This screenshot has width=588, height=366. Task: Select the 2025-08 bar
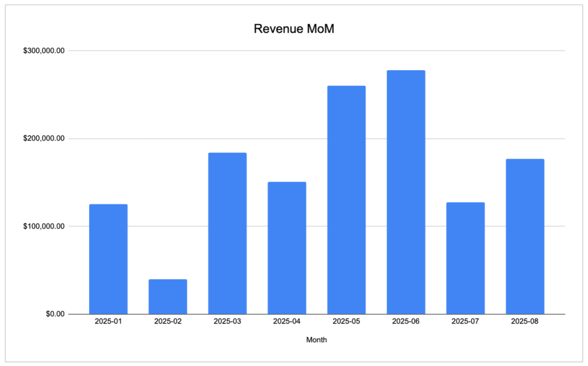coord(525,236)
